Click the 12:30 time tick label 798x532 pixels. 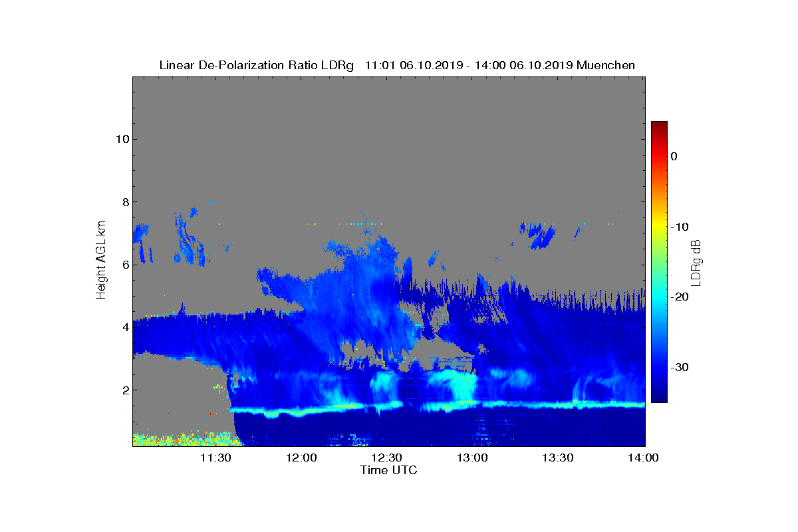point(386,458)
